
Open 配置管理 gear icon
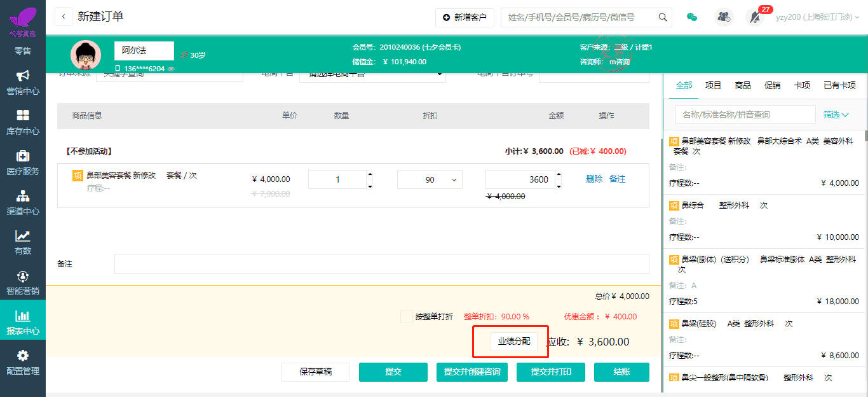[23, 356]
